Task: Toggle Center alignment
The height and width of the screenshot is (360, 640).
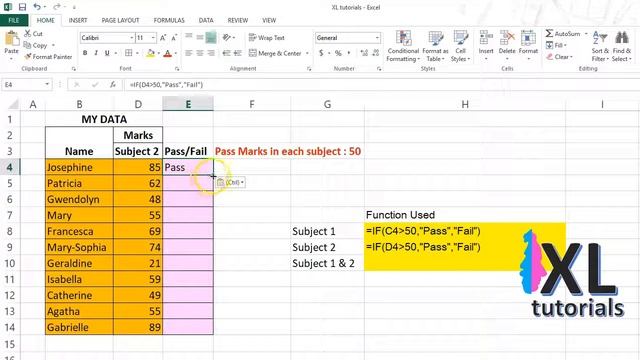Action: (200, 53)
